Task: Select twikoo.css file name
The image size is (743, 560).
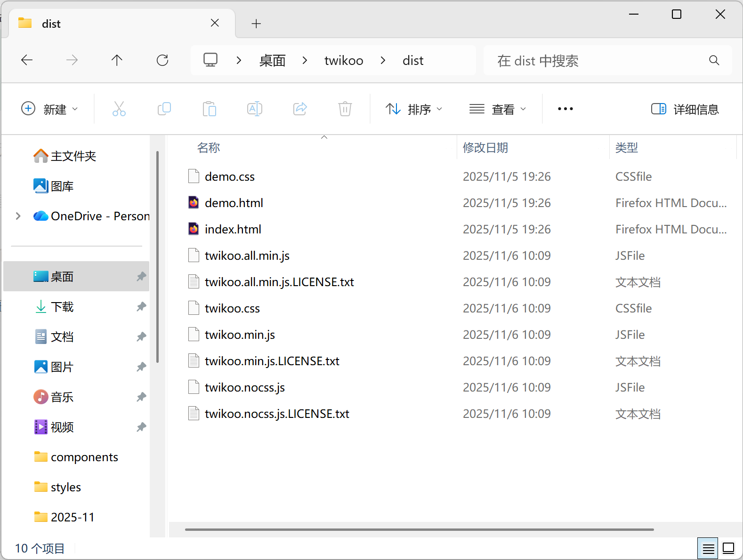Action: pyautogui.click(x=232, y=308)
